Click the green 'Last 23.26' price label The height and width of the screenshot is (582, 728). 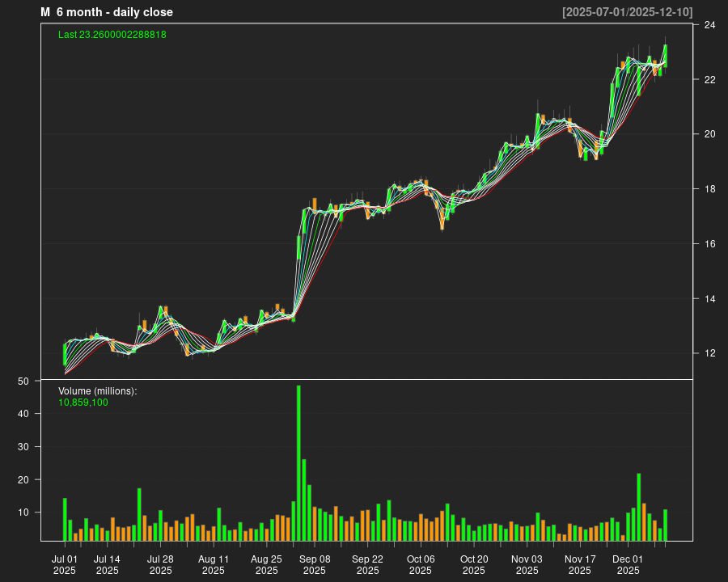pyautogui.click(x=112, y=35)
